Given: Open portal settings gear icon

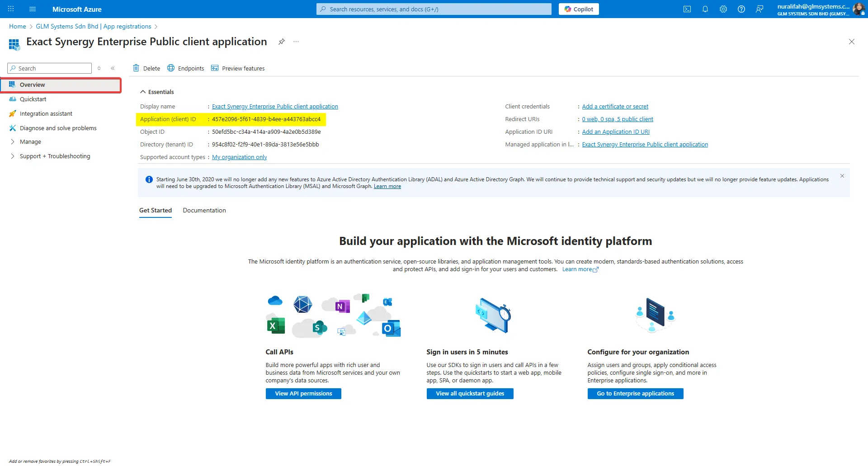Looking at the screenshot, I should pos(723,9).
